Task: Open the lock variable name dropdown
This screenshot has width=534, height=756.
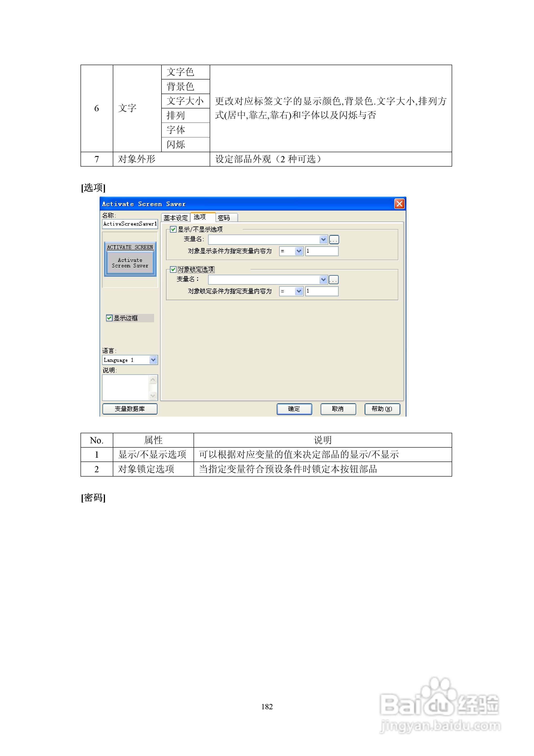Action: (323, 280)
